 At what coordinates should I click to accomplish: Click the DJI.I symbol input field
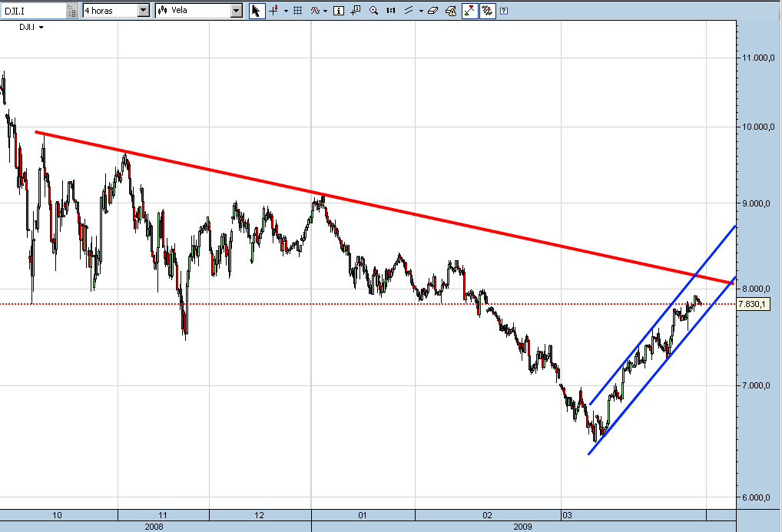click(x=33, y=11)
